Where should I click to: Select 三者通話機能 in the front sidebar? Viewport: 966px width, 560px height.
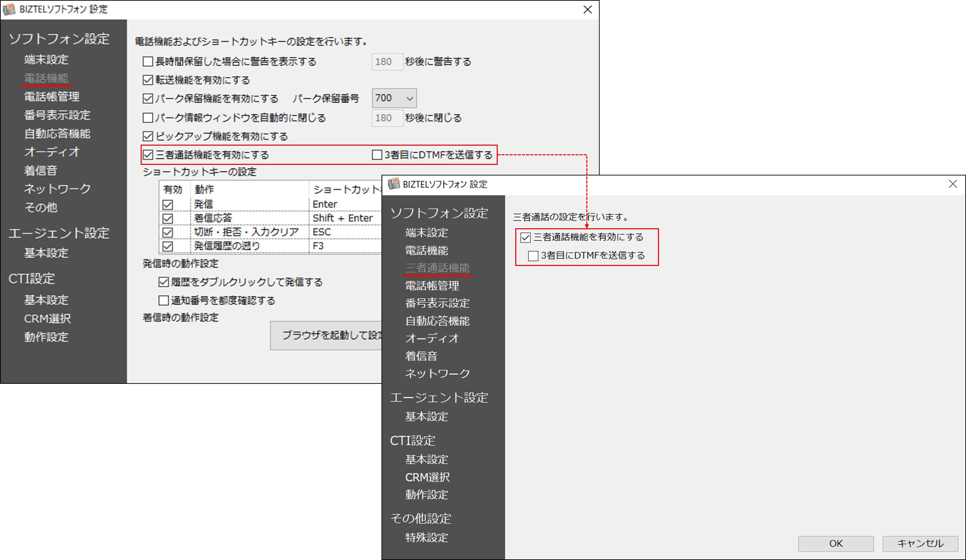pyautogui.click(x=437, y=268)
